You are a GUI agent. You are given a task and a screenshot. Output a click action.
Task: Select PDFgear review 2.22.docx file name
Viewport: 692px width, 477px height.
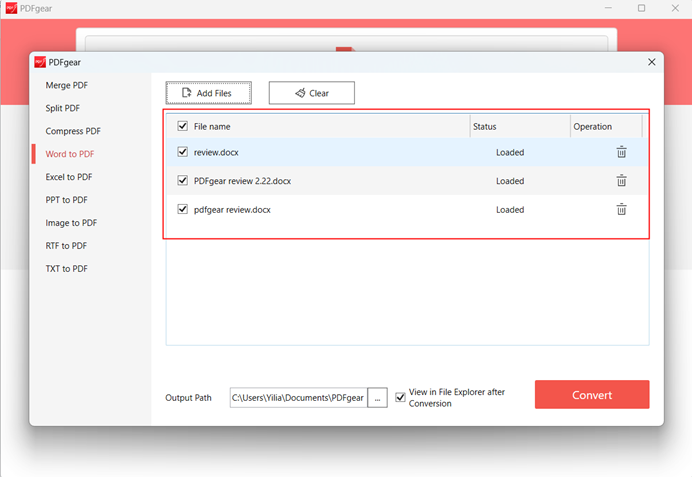(242, 181)
